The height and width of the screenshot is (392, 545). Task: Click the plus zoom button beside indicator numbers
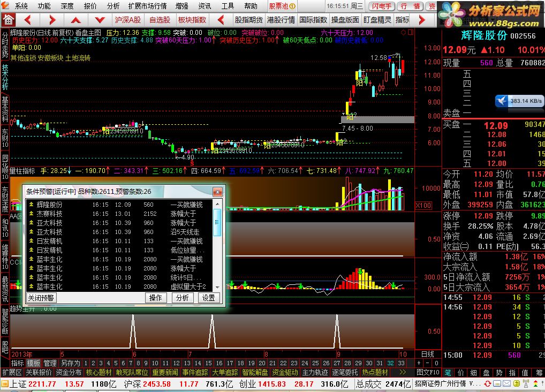[x=419, y=363]
